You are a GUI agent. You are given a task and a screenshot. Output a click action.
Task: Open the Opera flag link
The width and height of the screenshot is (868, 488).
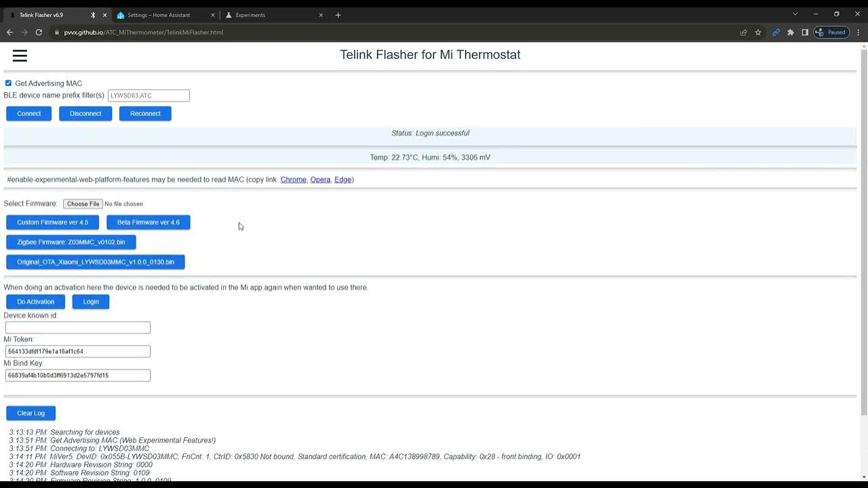coord(320,180)
